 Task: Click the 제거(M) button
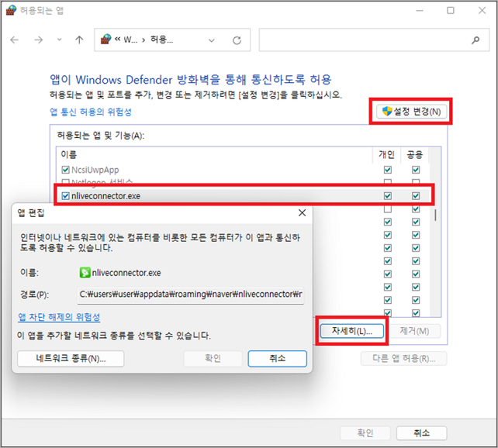click(414, 331)
